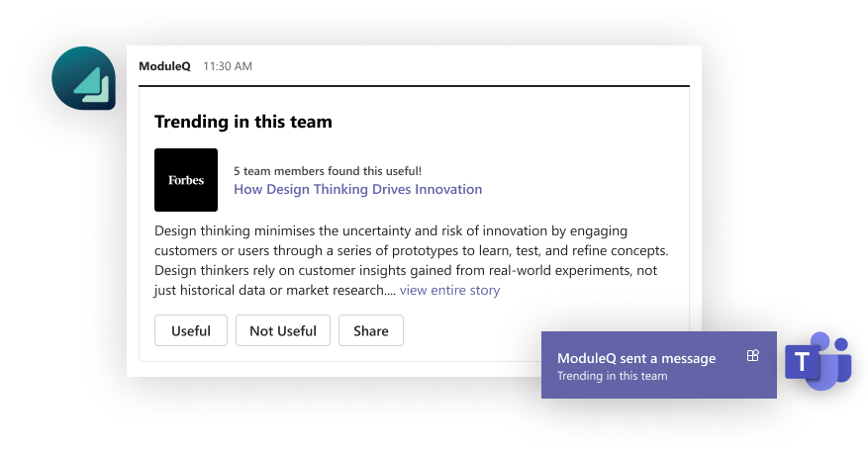Click the white T tile of Teams logo
This screenshot has height=452, width=868.
[x=802, y=362]
